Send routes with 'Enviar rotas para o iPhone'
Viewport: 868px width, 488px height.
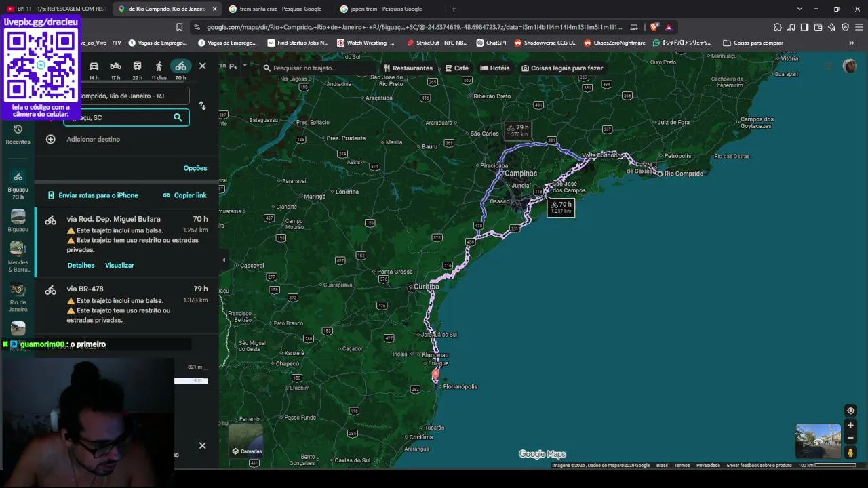pyautogui.click(x=93, y=195)
